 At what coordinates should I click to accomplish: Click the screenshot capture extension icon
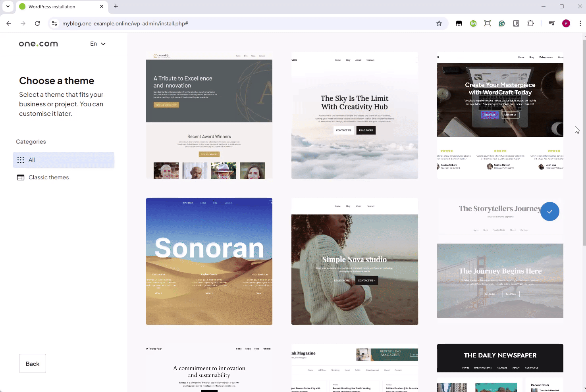click(488, 23)
